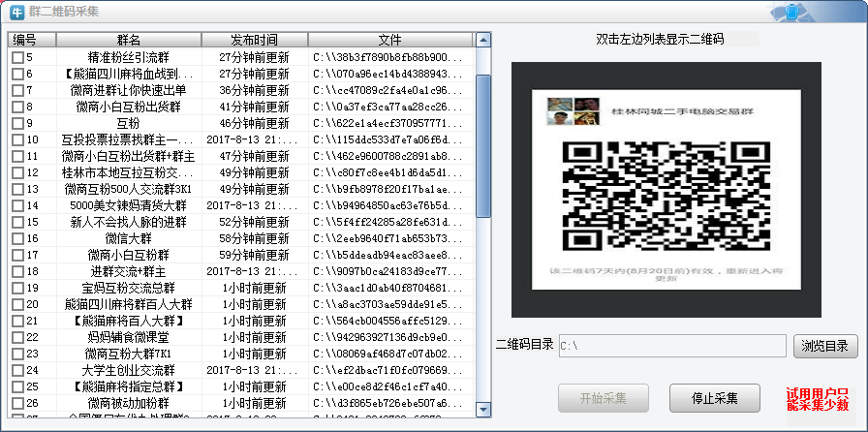This screenshot has width=868, height=432.
Task: Click 59分钟前更新 time cell
Action: tap(254, 256)
